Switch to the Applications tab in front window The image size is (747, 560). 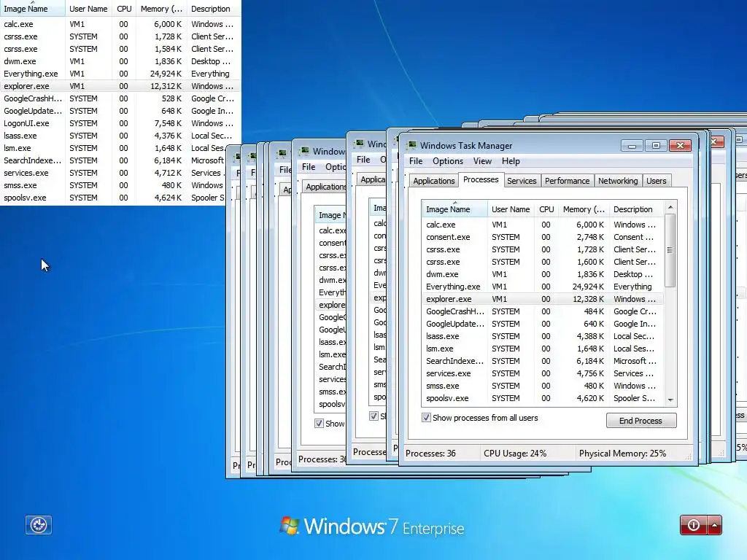[434, 181]
